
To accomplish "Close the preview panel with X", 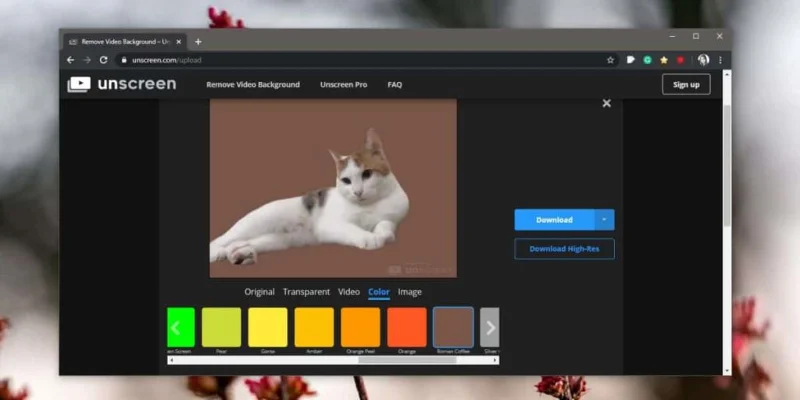I will coord(607,103).
